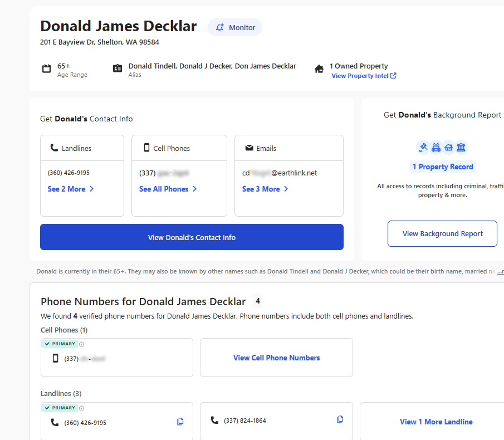Click the house property records icon
The width and height of the screenshot is (504, 440).
(448, 147)
